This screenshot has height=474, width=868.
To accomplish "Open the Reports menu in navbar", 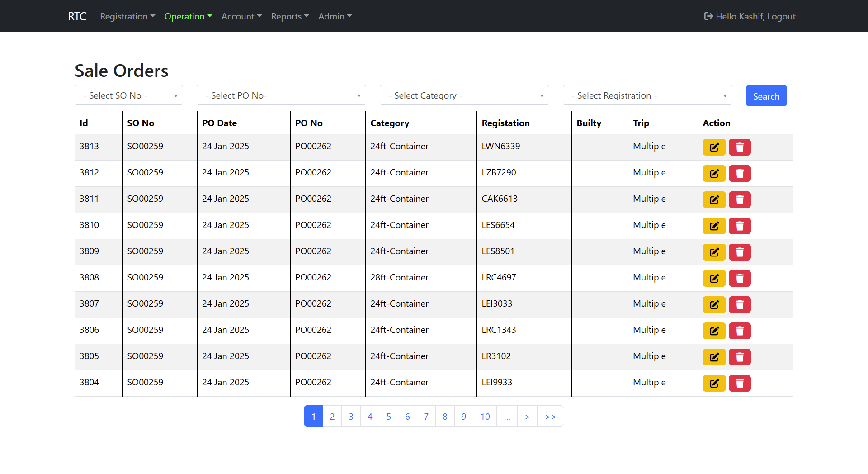I will click(289, 16).
